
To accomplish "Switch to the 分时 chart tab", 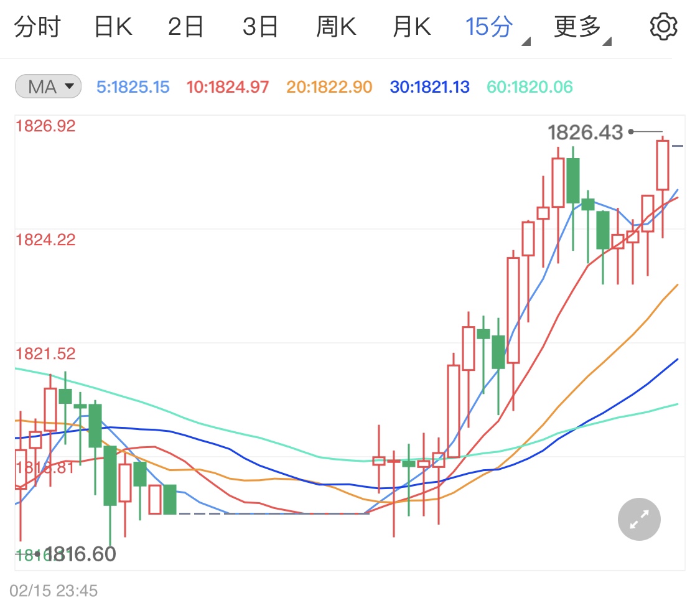I will (39, 26).
